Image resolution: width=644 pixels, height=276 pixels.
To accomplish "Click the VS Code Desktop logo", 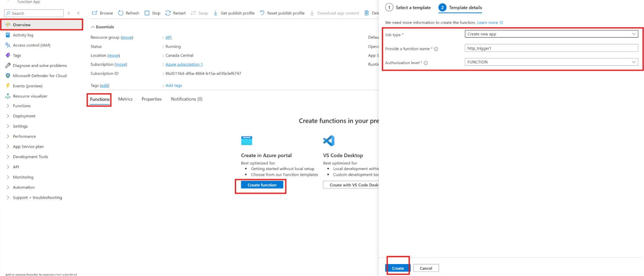I will [329, 141].
